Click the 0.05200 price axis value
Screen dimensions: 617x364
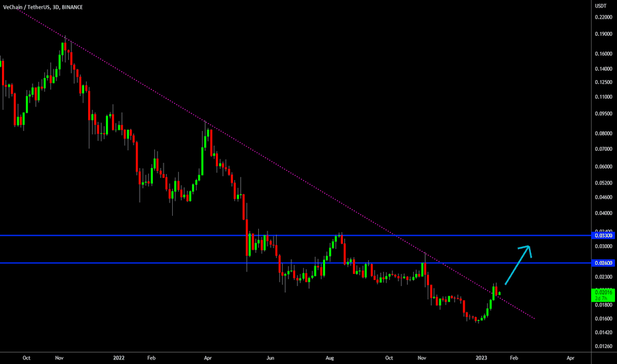point(604,183)
